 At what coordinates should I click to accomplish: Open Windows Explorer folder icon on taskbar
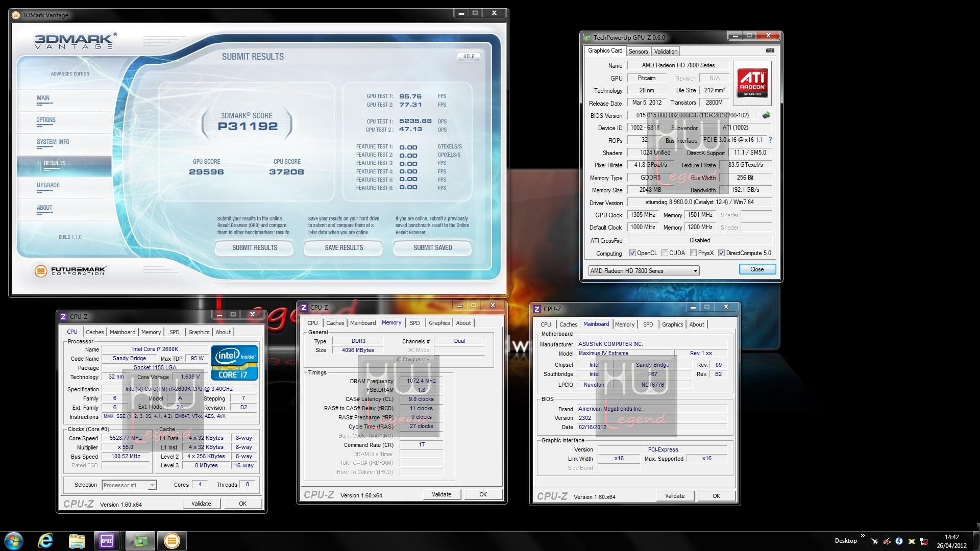point(77,541)
